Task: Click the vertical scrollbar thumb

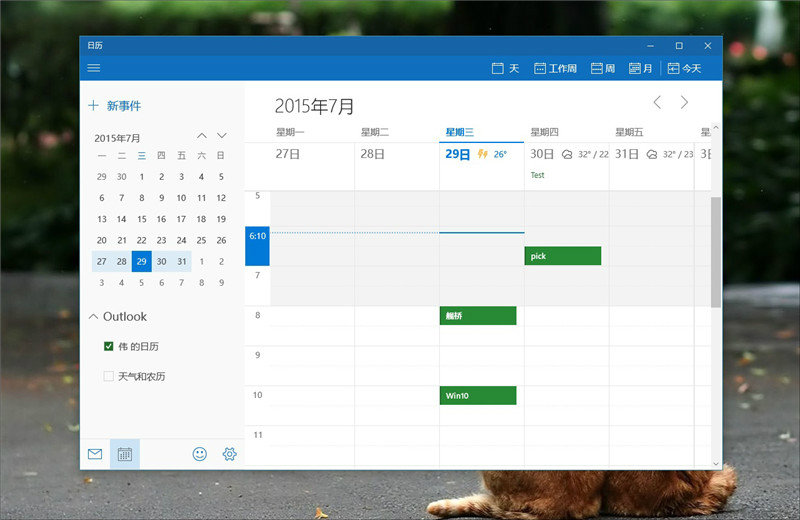Action: click(x=716, y=252)
